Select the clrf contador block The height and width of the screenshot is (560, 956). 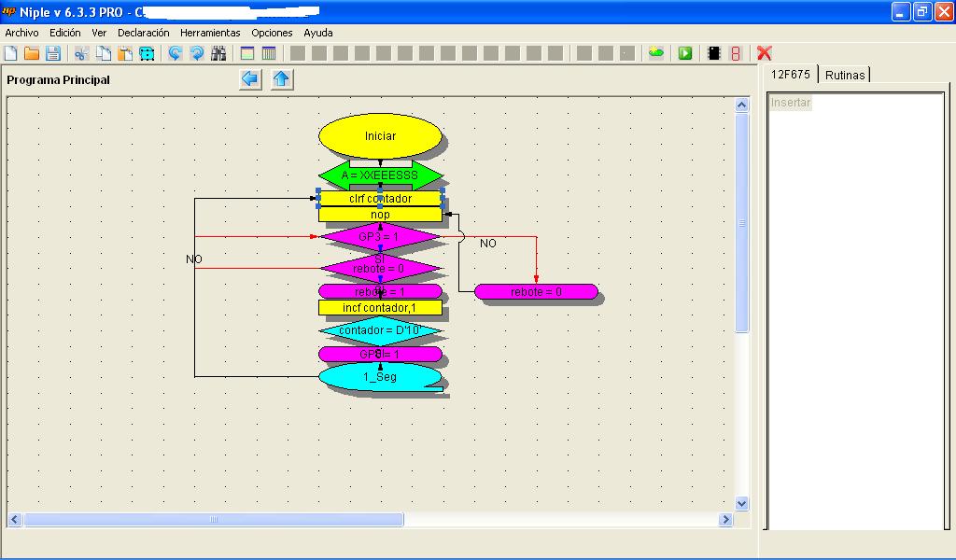pos(381,199)
